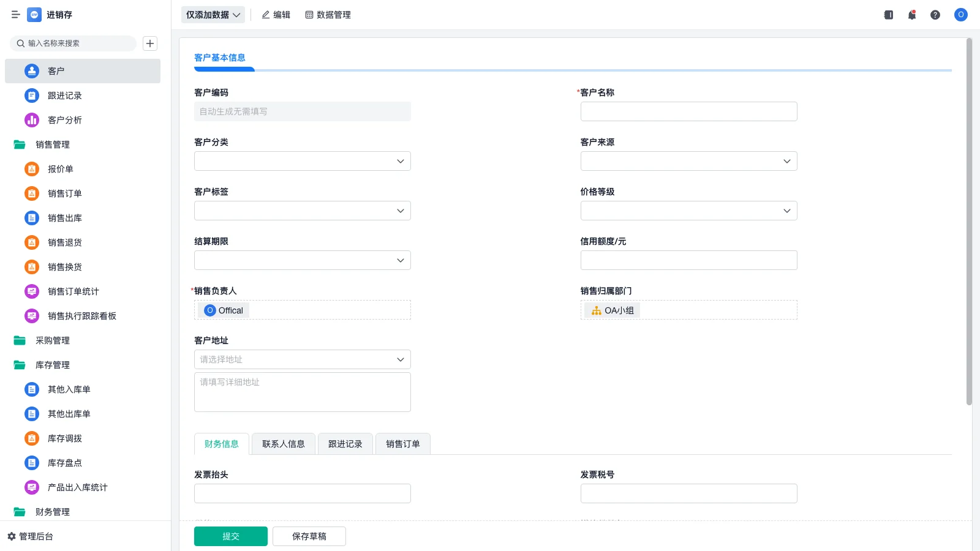Open 数据管理 in the top toolbar
Screen dimensions: 980x551
tap(328, 15)
